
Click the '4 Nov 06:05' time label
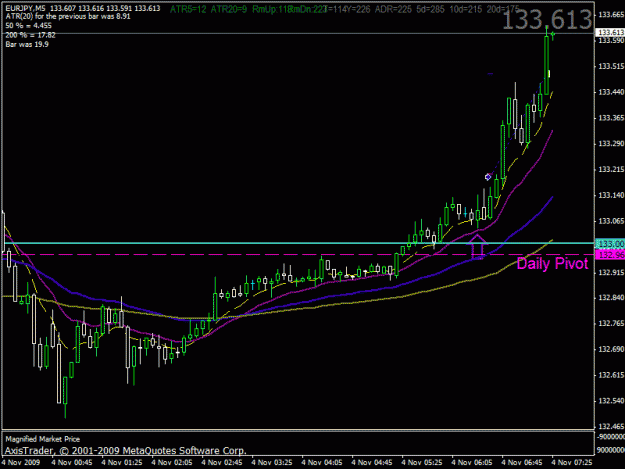(472, 463)
